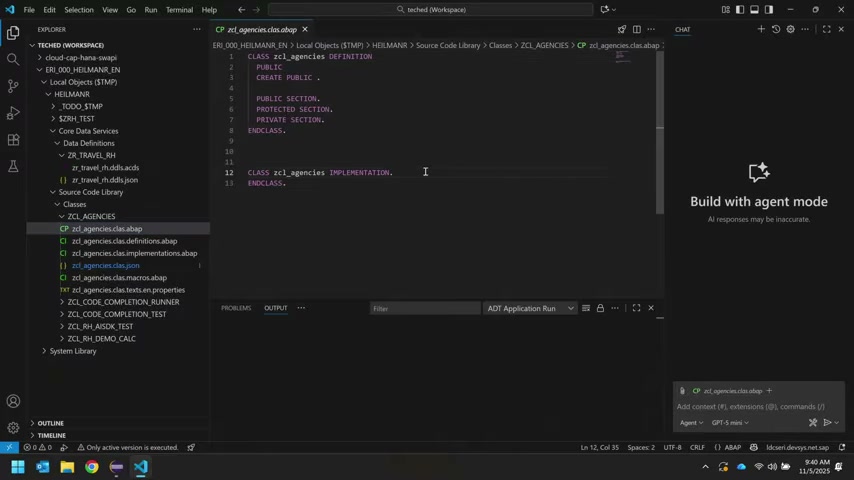Click CRLF end-of-line setting

click(x=697, y=447)
